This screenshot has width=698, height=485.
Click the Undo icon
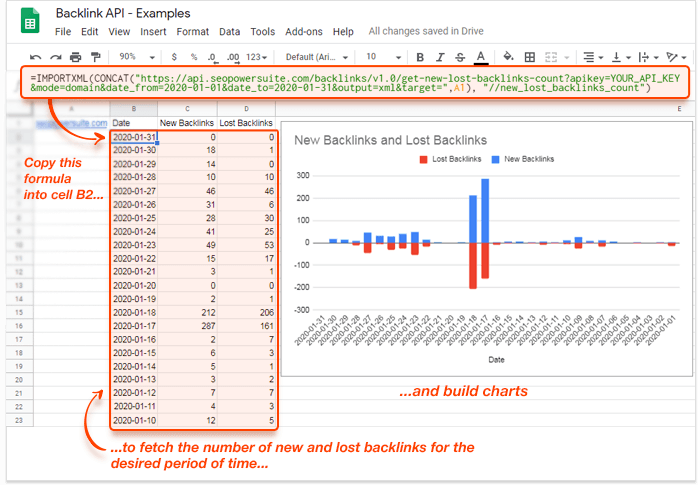pos(35,57)
